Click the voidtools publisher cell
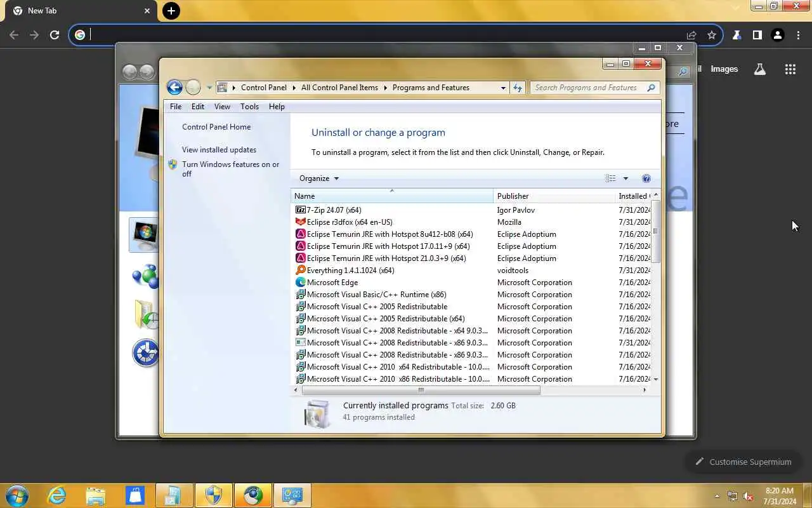812x508 pixels. pyautogui.click(x=513, y=270)
